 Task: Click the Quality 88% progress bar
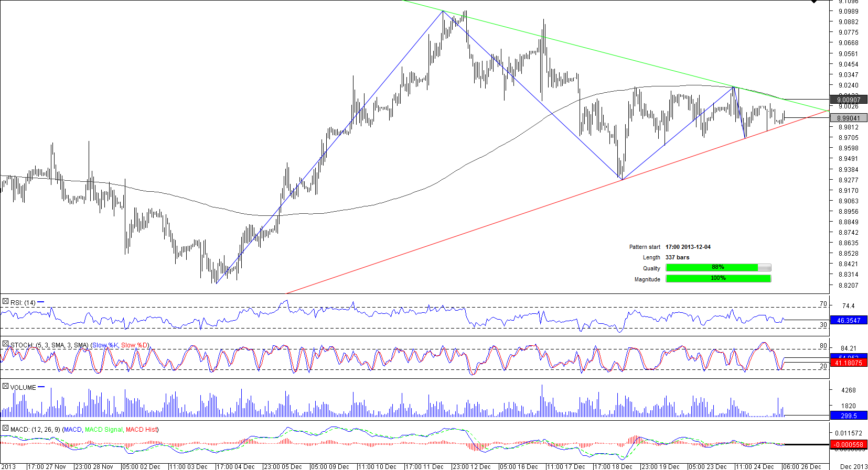coord(718,268)
